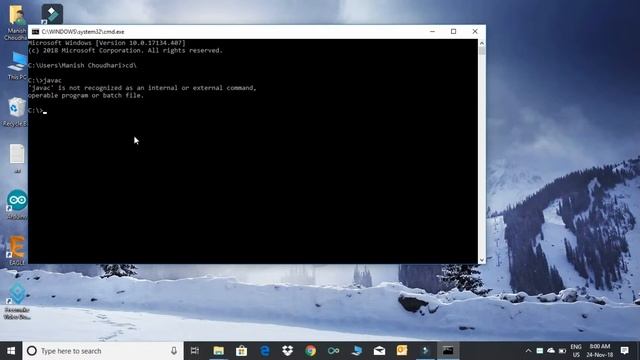Show hidden system tray icons
This screenshot has width=640, height=360.
click(x=528, y=351)
